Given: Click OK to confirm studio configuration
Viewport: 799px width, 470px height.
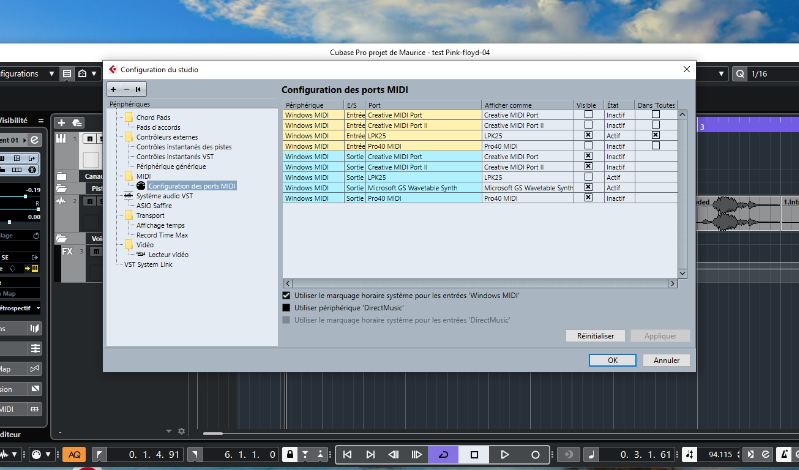Looking at the screenshot, I should [612, 360].
